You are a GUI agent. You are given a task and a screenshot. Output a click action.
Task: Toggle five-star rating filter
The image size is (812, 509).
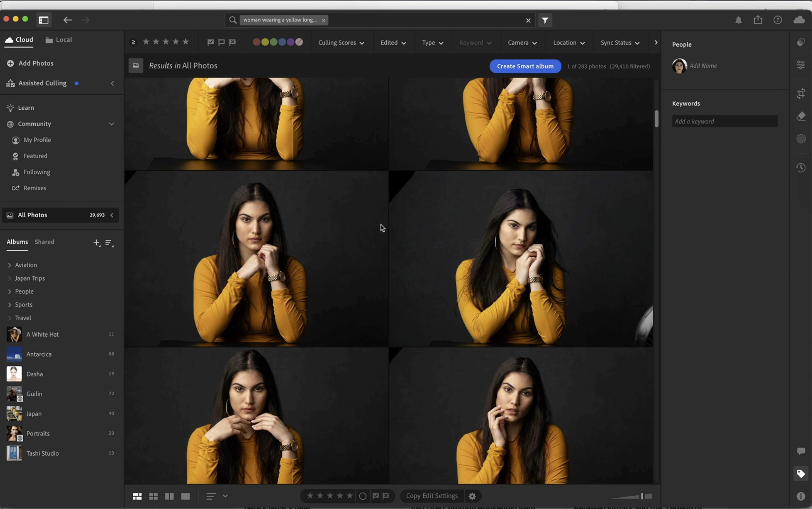(186, 41)
